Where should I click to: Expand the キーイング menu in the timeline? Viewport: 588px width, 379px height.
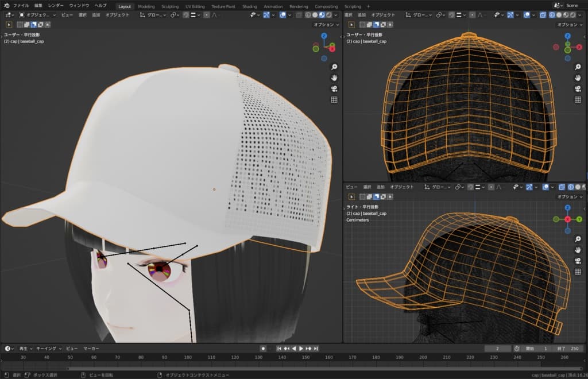click(x=48, y=349)
